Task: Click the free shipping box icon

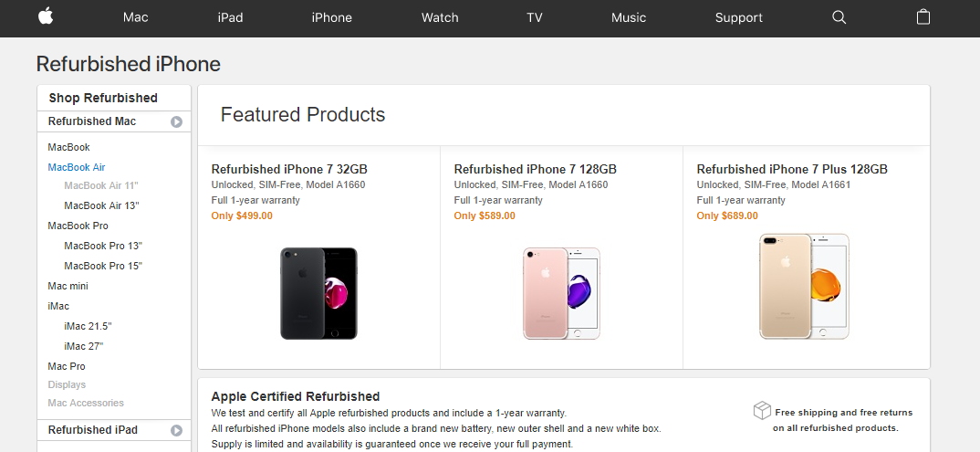Action: point(762,411)
